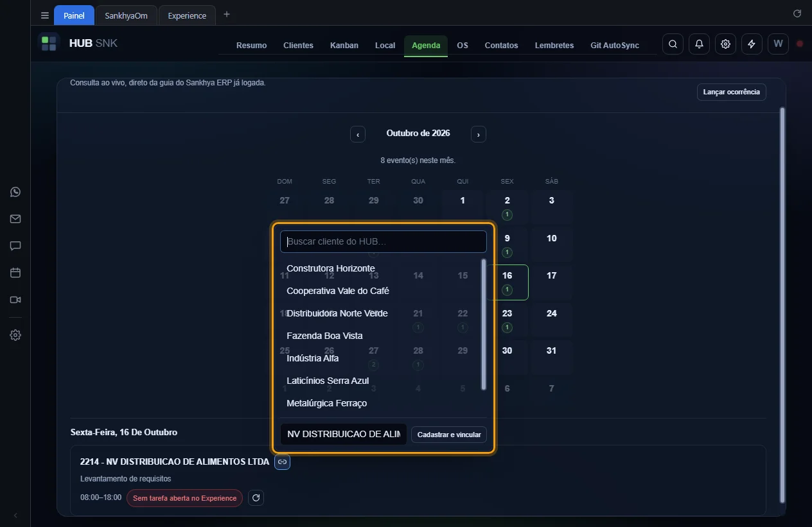Image resolution: width=812 pixels, height=527 pixels.
Task: Click the NV DISTRIBUICAO DE ALIM name field
Action: click(x=344, y=434)
